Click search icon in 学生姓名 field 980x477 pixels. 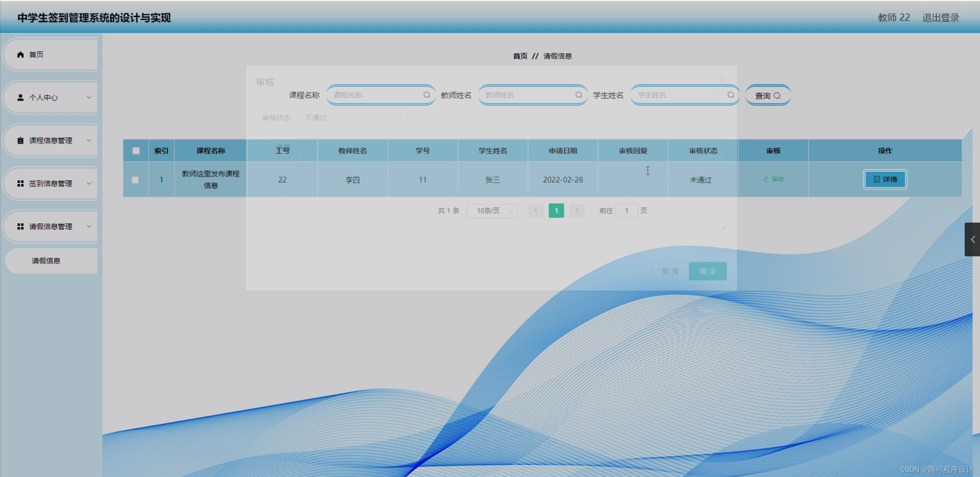tap(731, 95)
